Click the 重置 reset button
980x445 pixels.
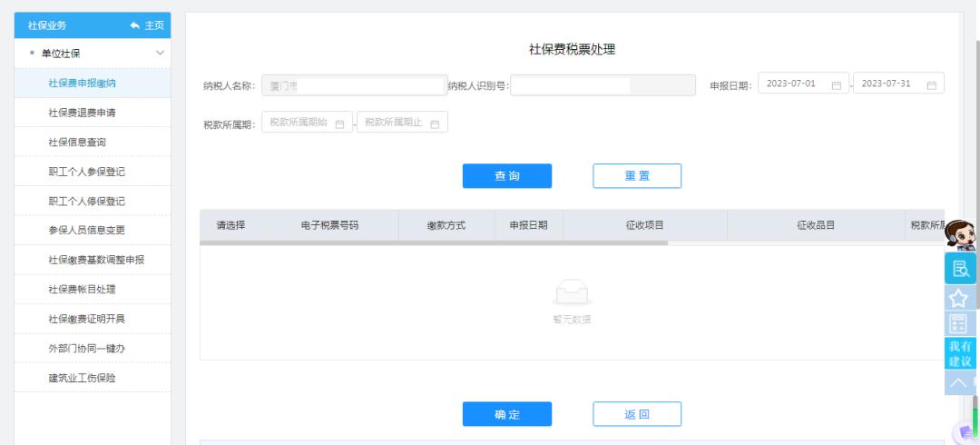pos(637,176)
